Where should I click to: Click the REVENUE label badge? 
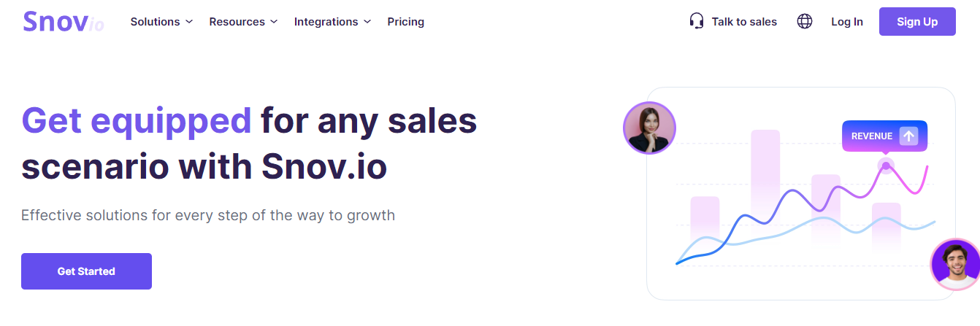872,136
